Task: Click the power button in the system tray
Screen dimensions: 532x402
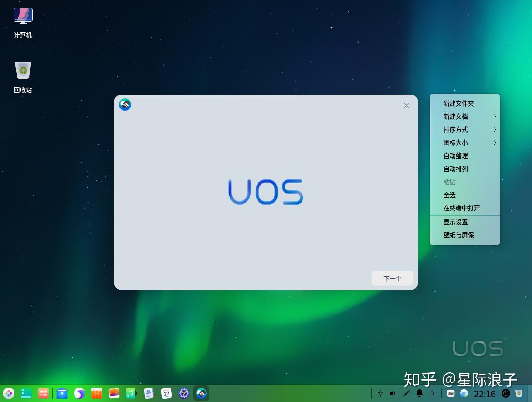Action: point(506,393)
